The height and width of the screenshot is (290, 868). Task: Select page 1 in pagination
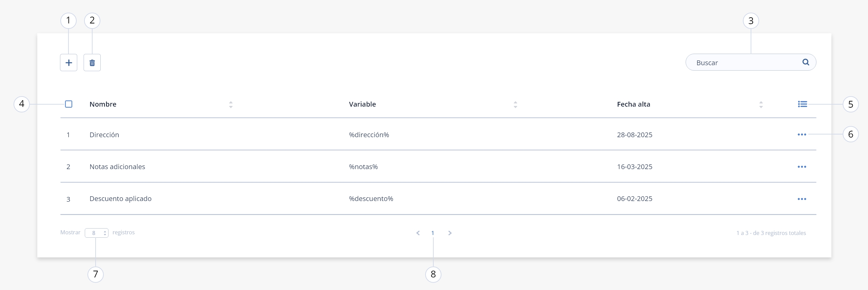pos(433,233)
